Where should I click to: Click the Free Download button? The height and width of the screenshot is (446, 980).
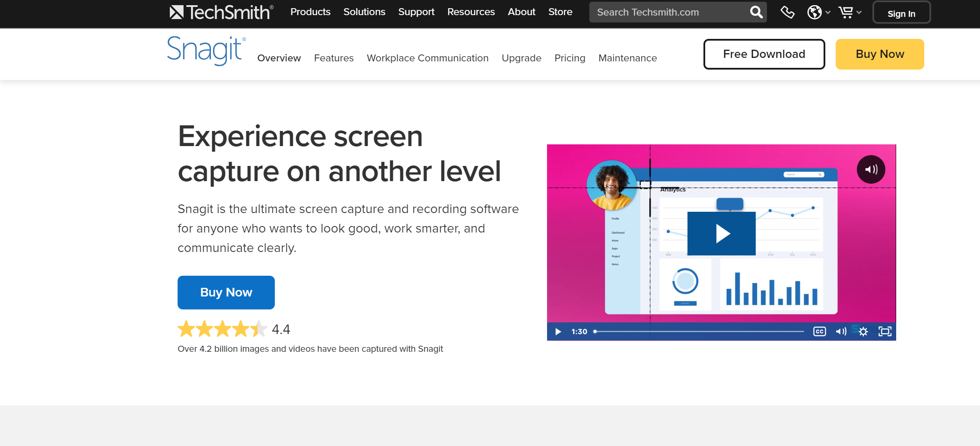[x=764, y=54]
